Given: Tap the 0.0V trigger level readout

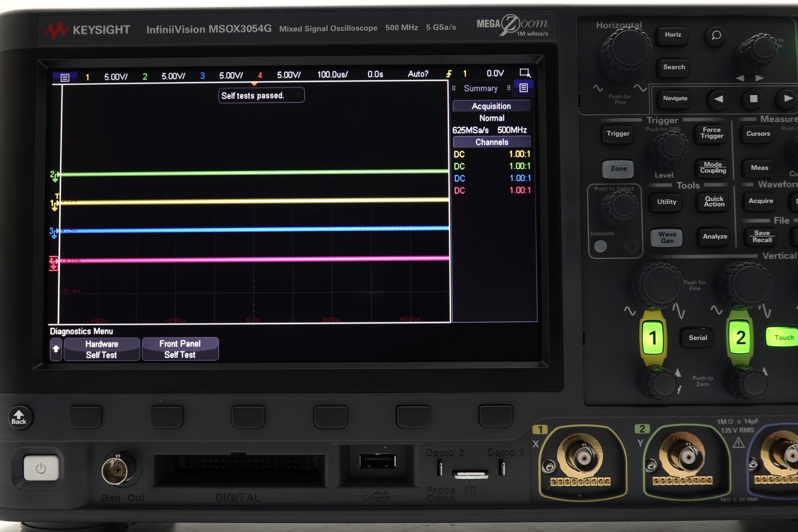Looking at the screenshot, I should tap(495, 73).
